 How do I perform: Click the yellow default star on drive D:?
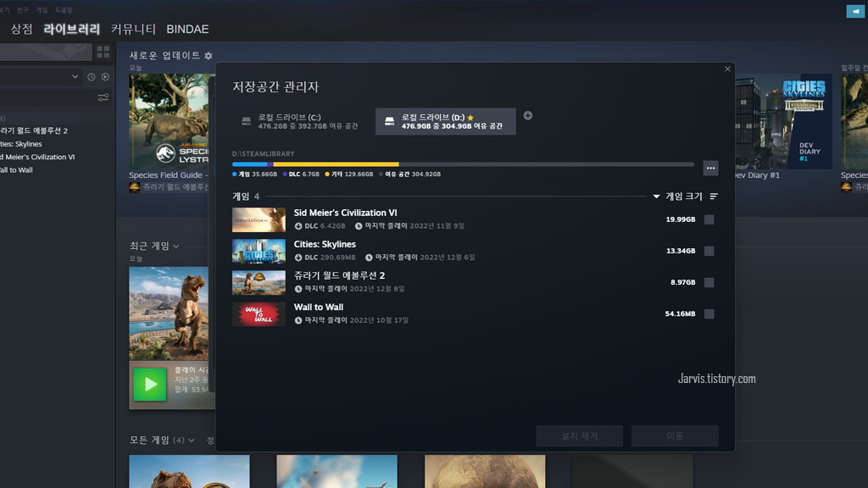click(470, 117)
